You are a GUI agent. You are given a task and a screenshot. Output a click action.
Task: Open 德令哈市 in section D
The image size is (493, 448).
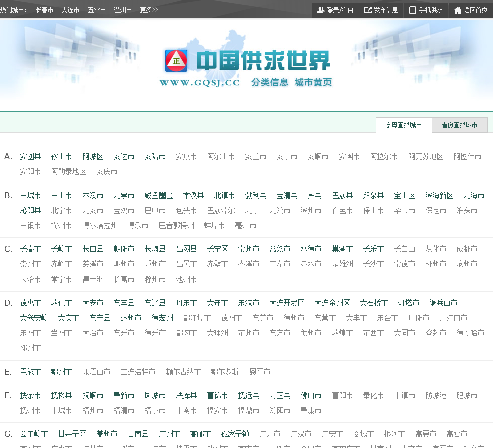pos(470,333)
